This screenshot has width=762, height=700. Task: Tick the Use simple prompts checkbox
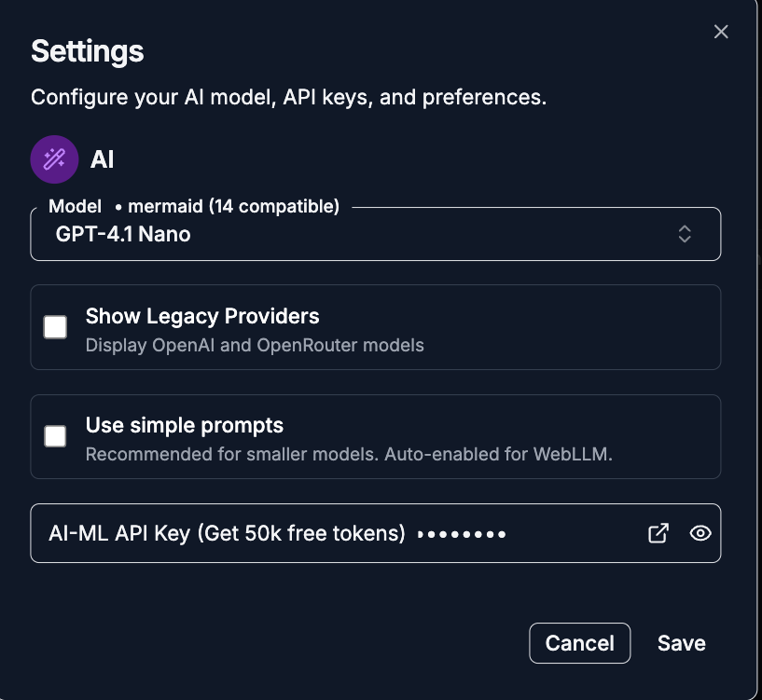[56, 436]
